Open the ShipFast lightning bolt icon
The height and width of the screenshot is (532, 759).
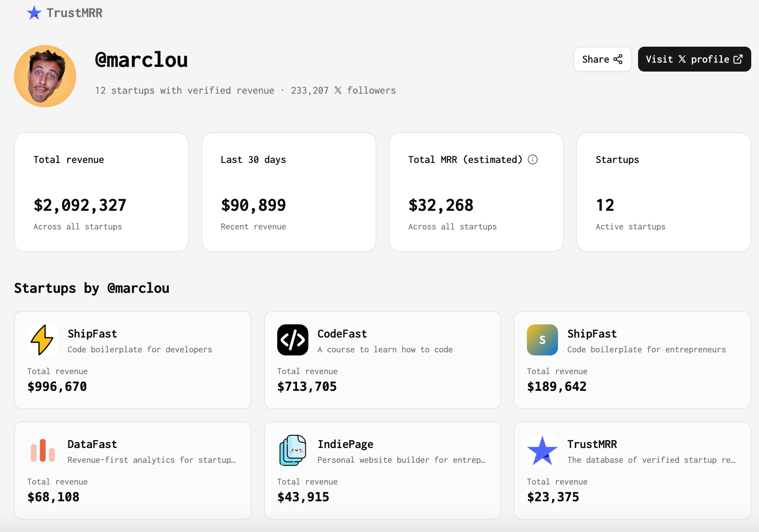42,340
